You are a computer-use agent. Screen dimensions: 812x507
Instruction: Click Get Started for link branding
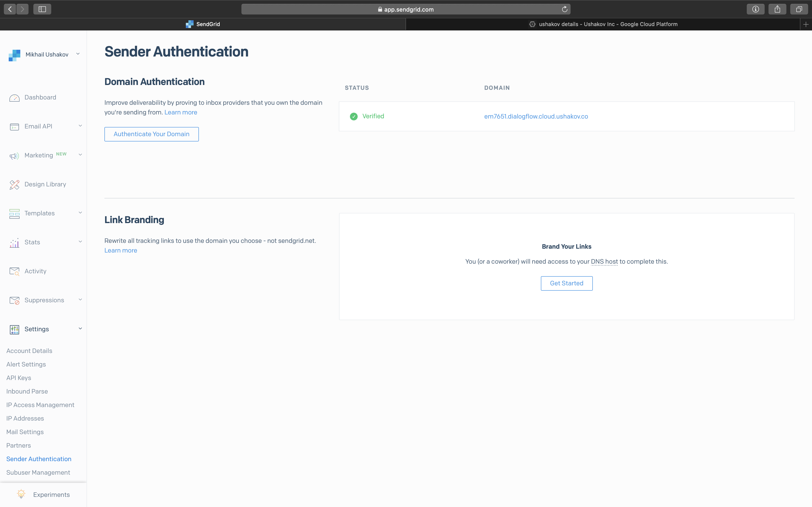(566, 283)
